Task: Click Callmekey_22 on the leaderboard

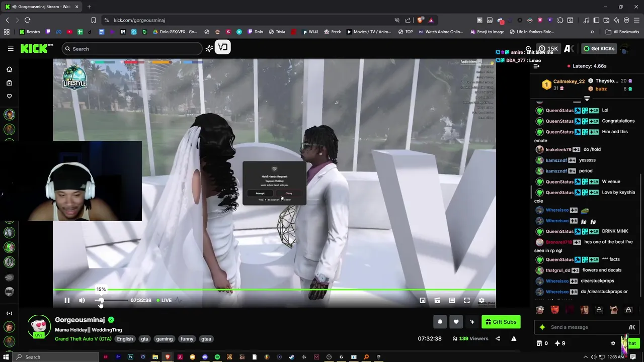Action: tap(569, 81)
